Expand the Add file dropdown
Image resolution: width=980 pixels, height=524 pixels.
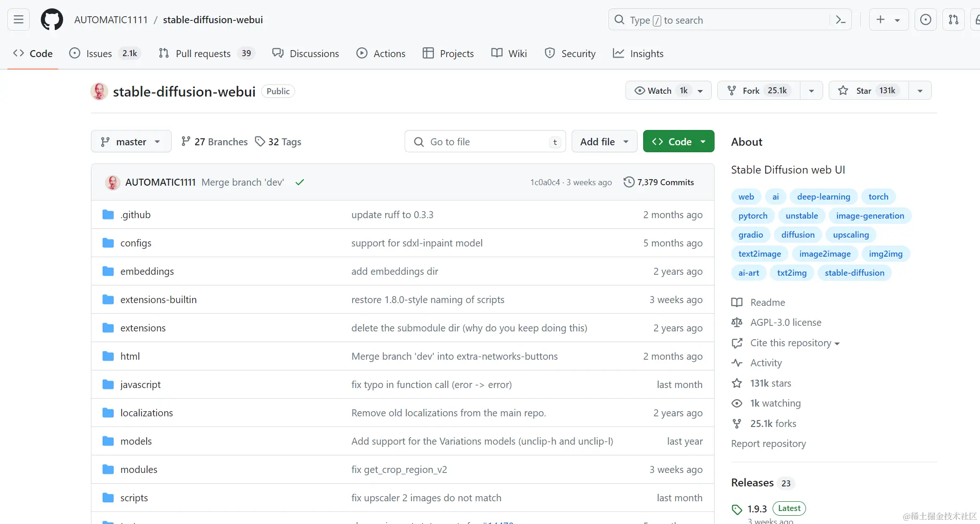coord(604,142)
